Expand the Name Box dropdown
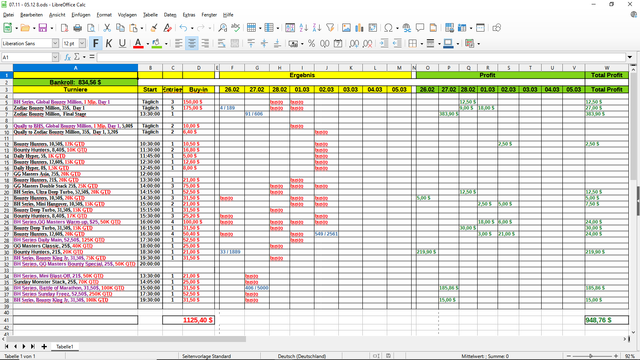This screenshot has height=360, width=640. pyautogui.click(x=55, y=57)
